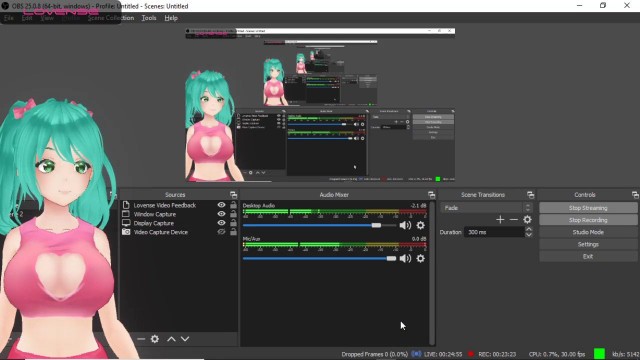
Task: Click the Video Capture Device camera icon
Action: click(126, 232)
